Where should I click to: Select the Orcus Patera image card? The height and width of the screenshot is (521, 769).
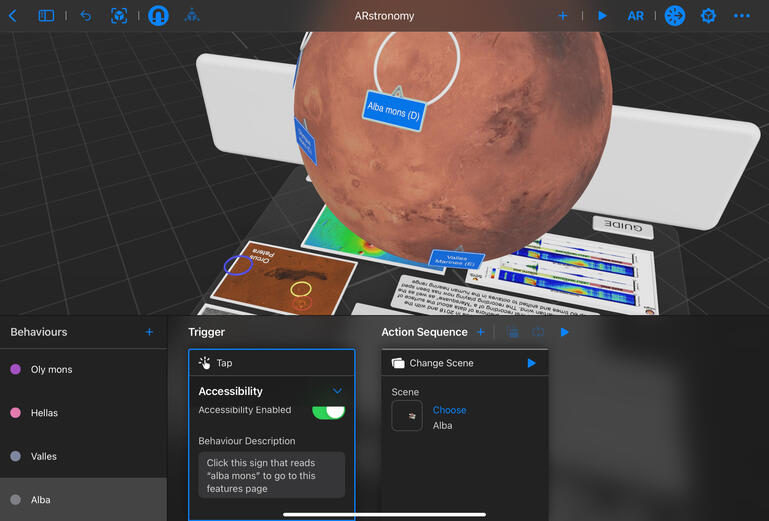[x=284, y=278]
